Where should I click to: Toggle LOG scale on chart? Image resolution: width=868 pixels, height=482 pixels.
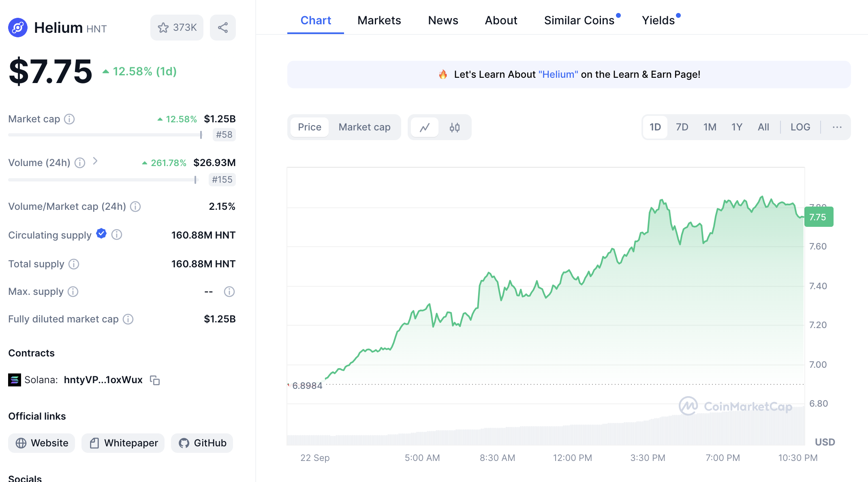(800, 127)
